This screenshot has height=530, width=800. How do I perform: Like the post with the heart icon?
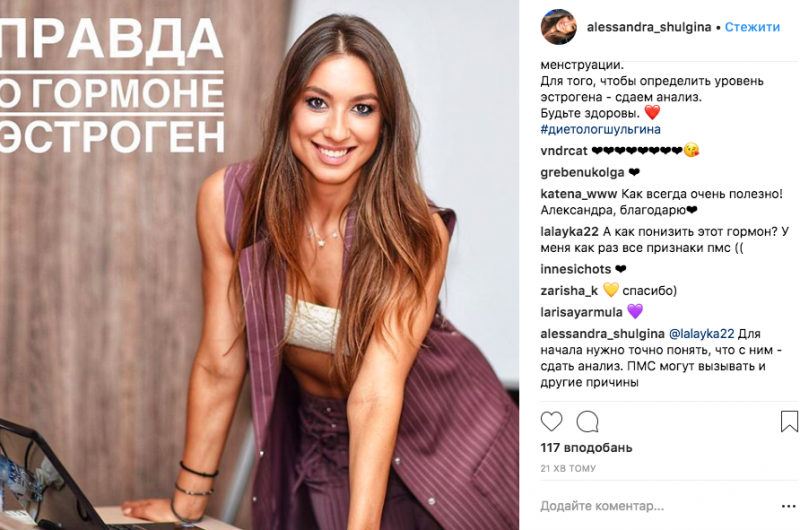tap(551, 421)
